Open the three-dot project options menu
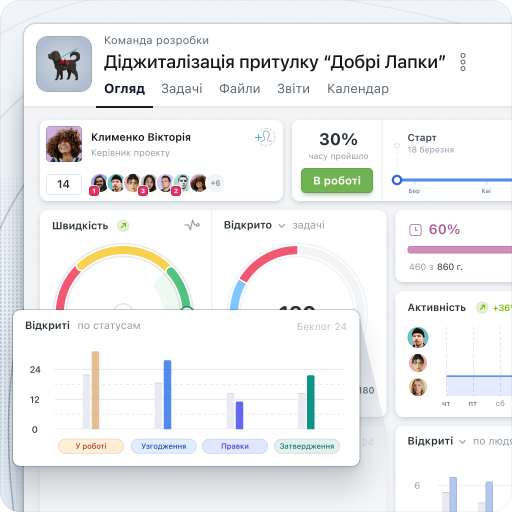 [463, 62]
